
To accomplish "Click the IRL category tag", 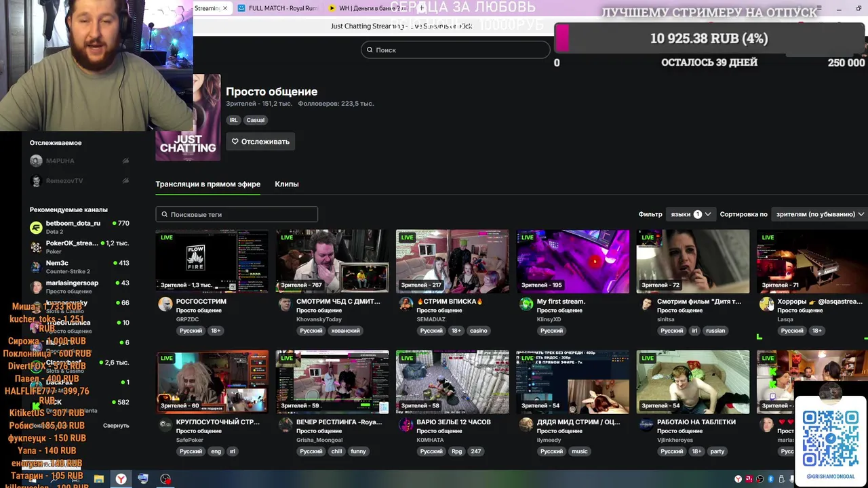I will pyautogui.click(x=233, y=120).
